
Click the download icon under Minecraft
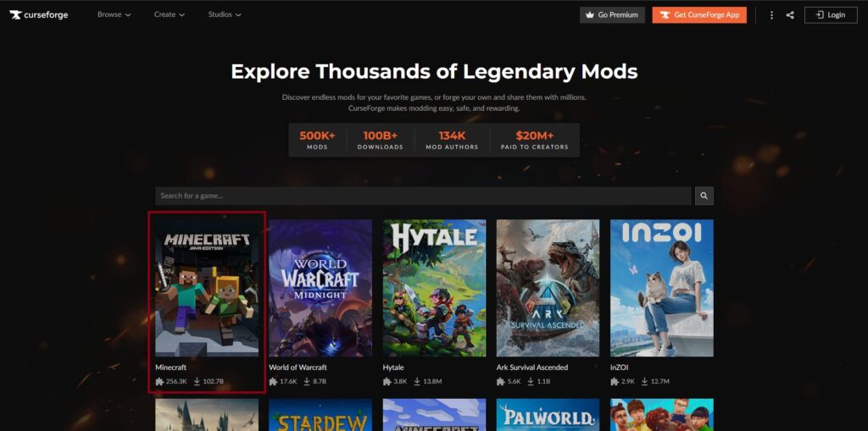coord(197,381)
